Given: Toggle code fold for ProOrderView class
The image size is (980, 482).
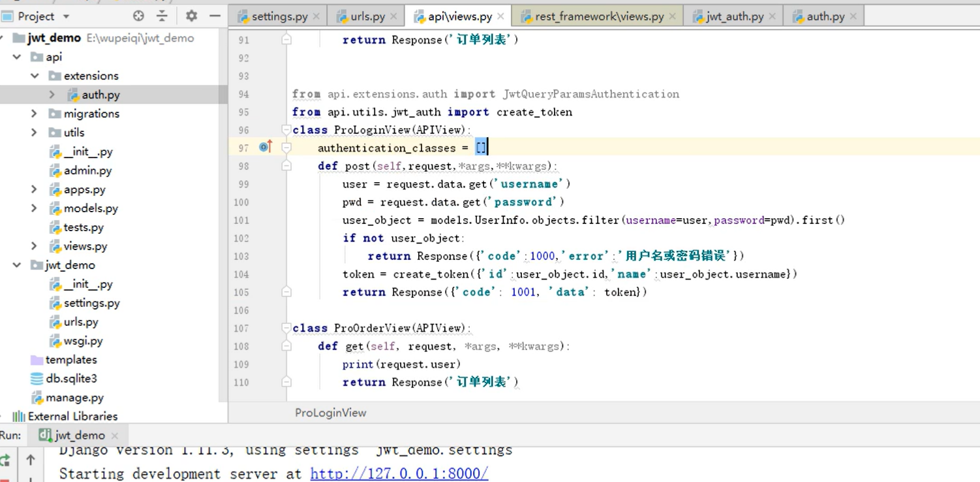Looking at the screenshot, I should (x=286, y=328).
